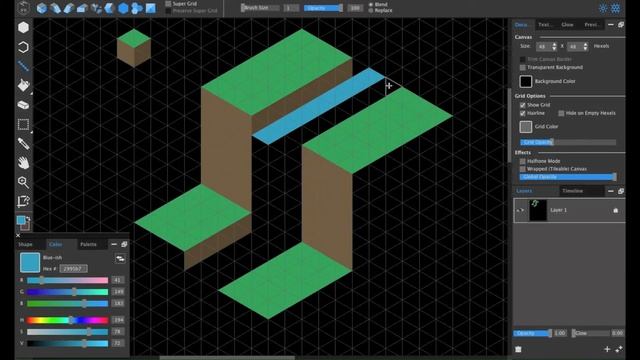Toggle the Hairline checkbox
The width and height of the screenshot is (640, 360).
[522, 113]
